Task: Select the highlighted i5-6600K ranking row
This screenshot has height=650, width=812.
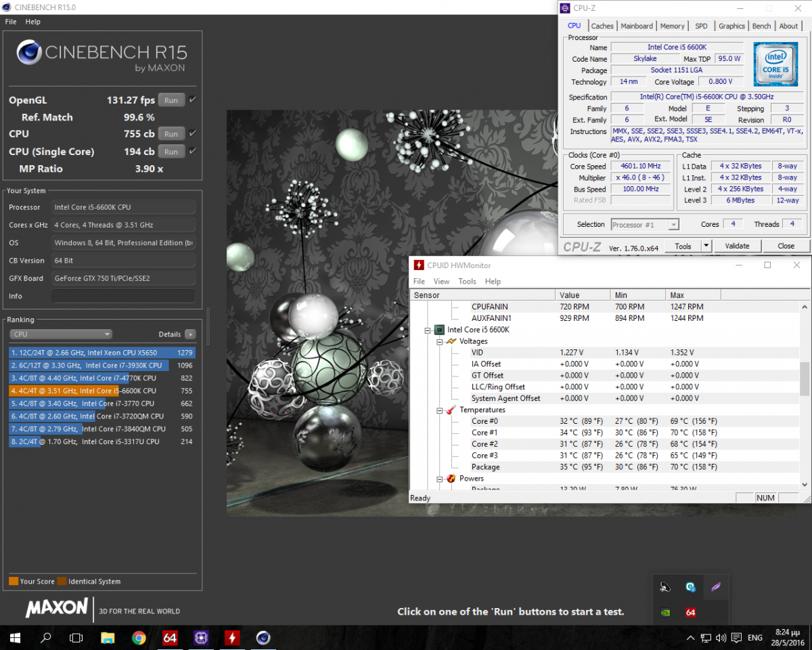Action: 102,391
